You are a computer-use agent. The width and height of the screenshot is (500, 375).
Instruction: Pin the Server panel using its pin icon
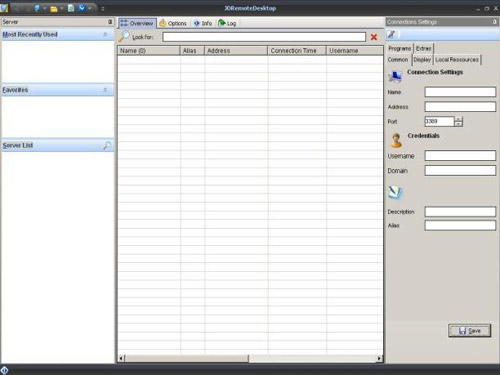110,22
